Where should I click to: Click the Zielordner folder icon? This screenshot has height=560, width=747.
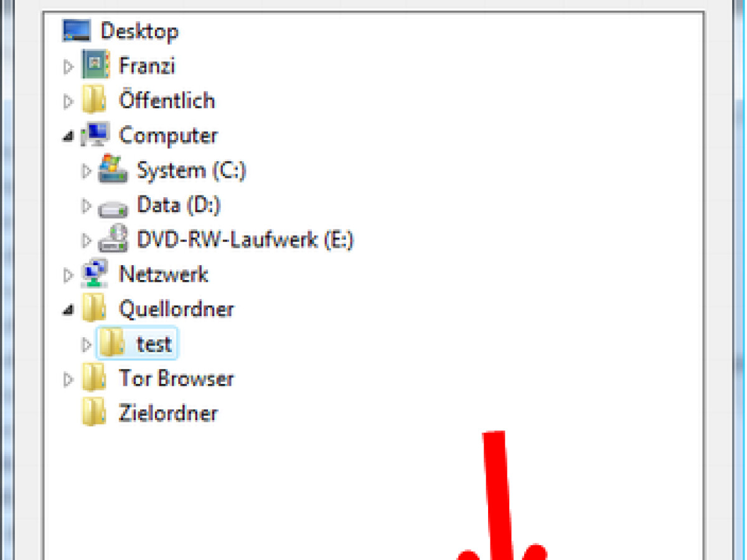[x=95, y=413]
